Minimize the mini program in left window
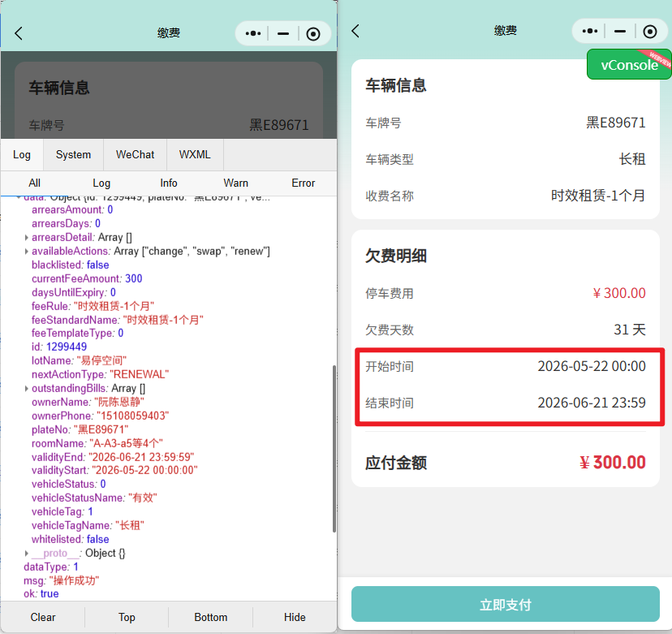Screen dimensions: 672x634 [x=283, y=33]
